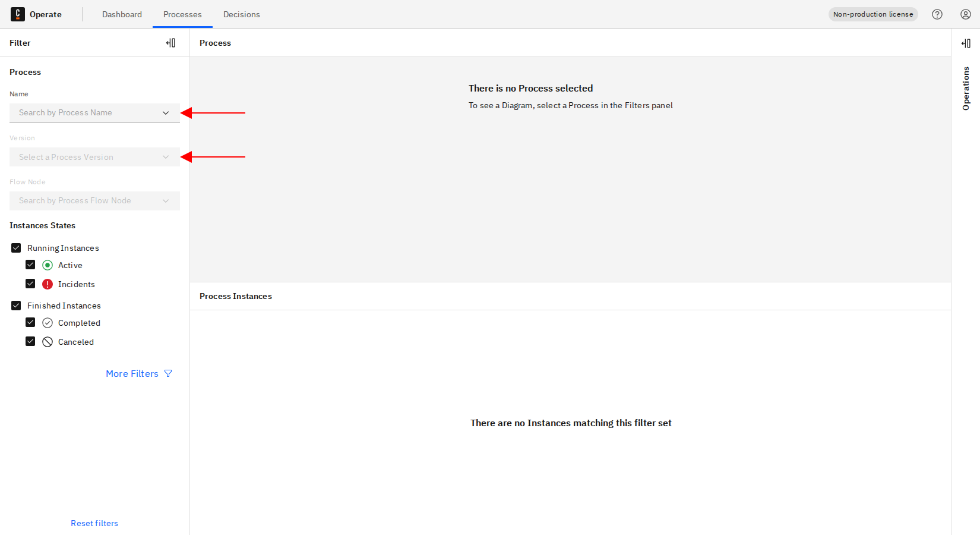Uncheck the Running Instances checkbox

(16, 248)
